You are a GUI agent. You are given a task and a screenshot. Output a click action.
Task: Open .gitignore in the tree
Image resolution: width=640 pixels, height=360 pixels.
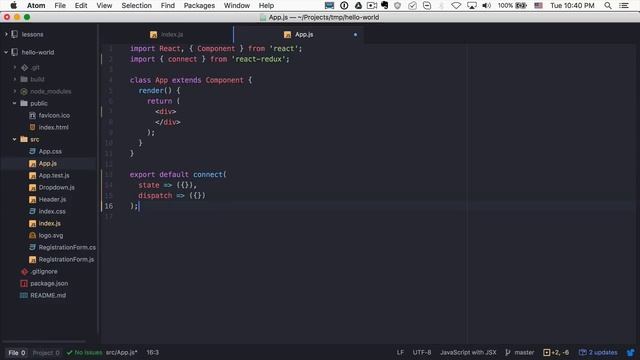(44, 271)
